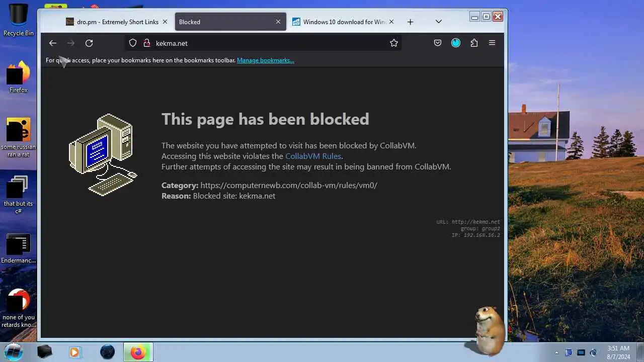Open the Firefox account avatar

(456, 43)
